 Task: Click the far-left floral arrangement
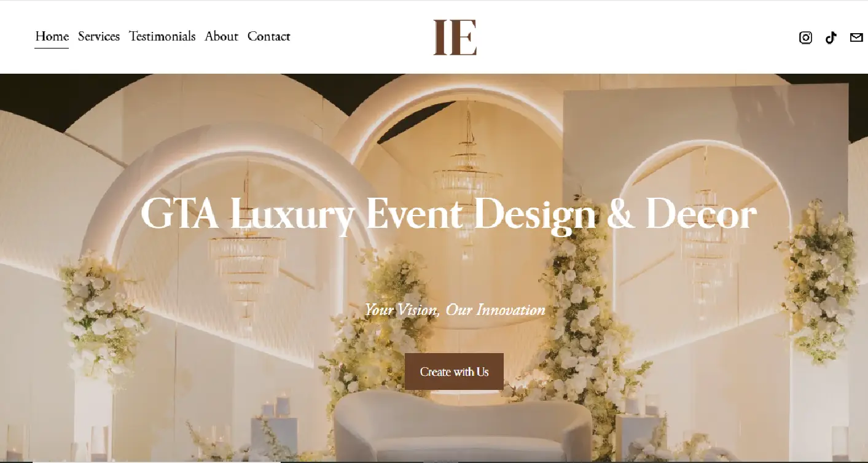[101, 316]
